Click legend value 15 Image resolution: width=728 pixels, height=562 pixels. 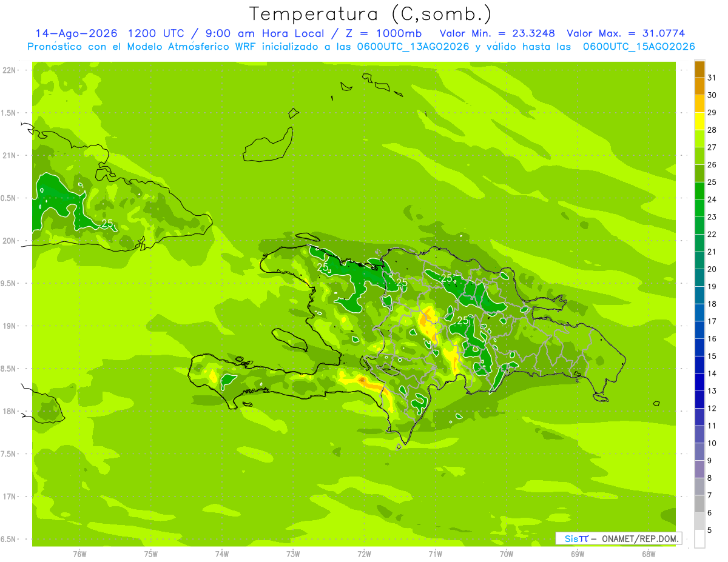tap(712, 356)
